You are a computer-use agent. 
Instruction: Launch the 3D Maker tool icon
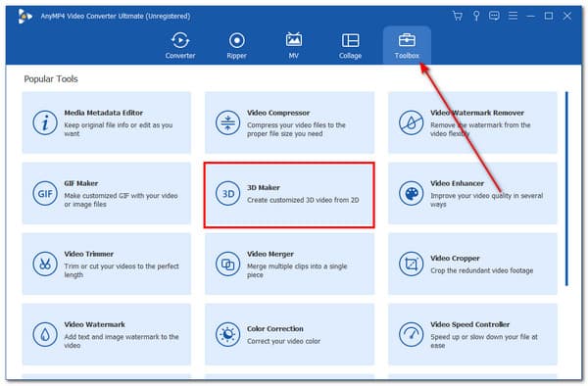click(x=227, y=193)
